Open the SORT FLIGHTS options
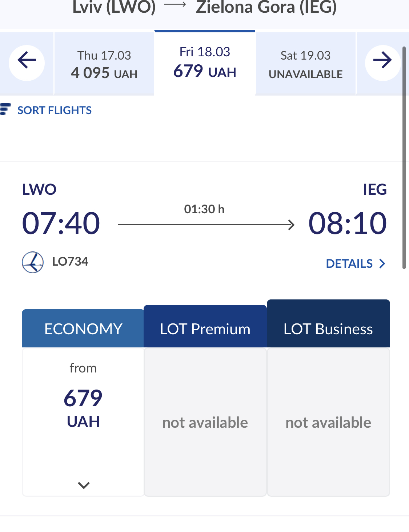This screenshot has width=409, height=532. click(x=55, y=110)
